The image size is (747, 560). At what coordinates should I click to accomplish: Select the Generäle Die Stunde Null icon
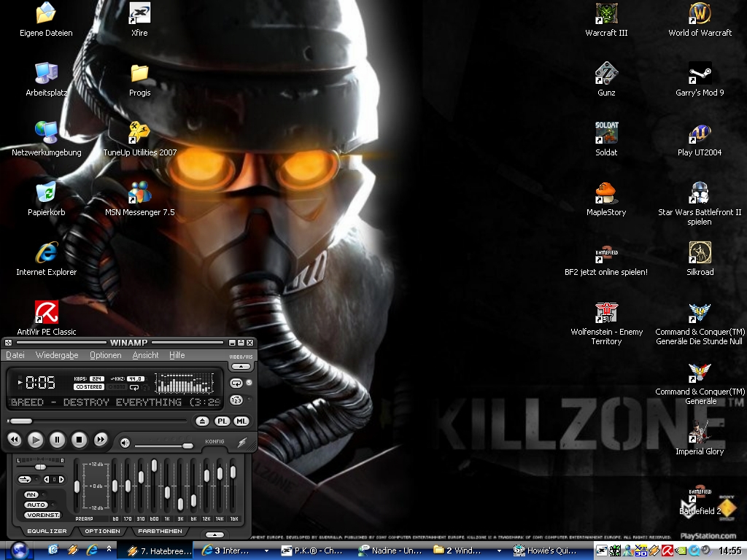700,324
